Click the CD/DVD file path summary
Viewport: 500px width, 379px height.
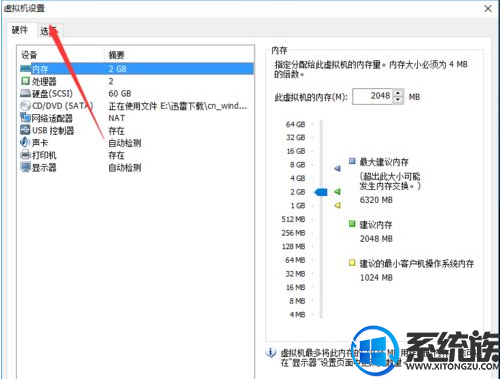(178, 106)
